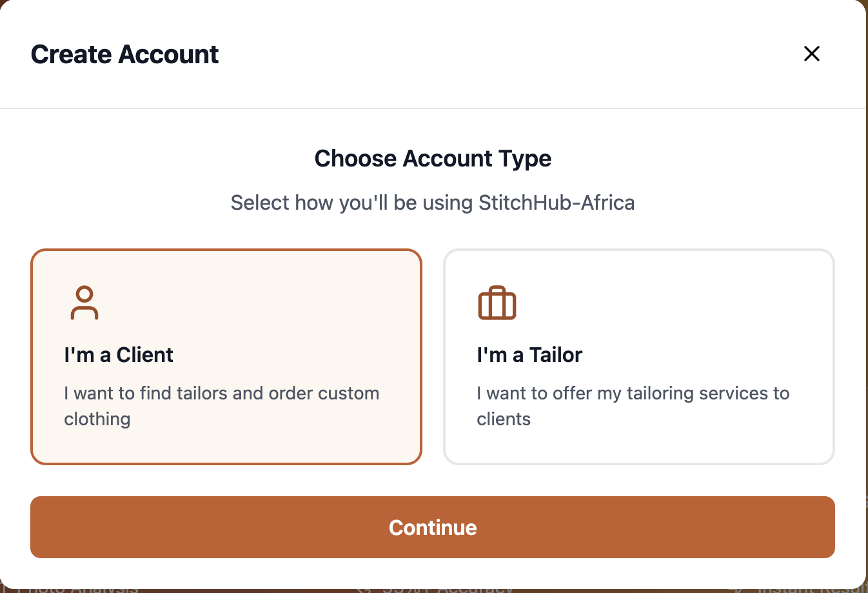
Task: Click the "Choose Account Type" section header
Action: point(433,158)
